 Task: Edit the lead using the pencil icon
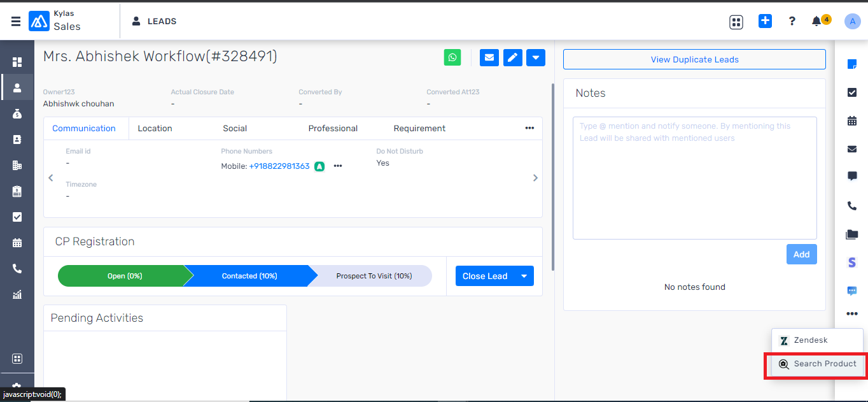(x=512, y=57)
